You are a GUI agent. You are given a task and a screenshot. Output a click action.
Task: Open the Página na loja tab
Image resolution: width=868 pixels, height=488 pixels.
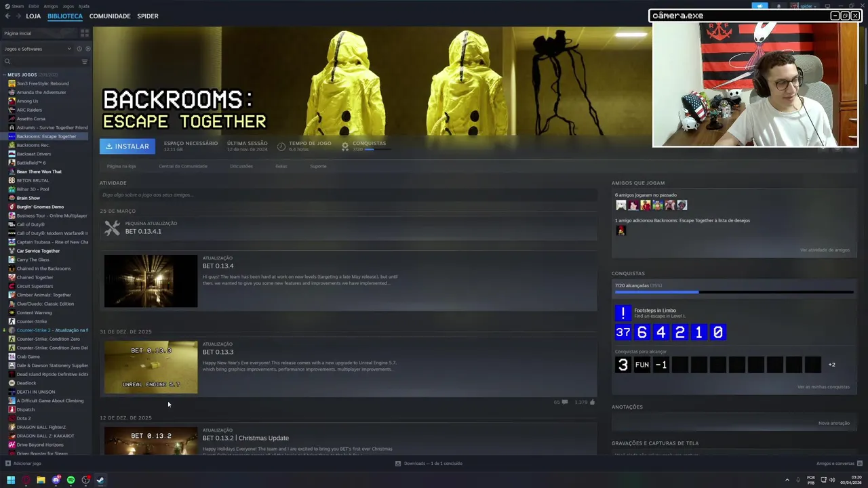click(121, 166)
